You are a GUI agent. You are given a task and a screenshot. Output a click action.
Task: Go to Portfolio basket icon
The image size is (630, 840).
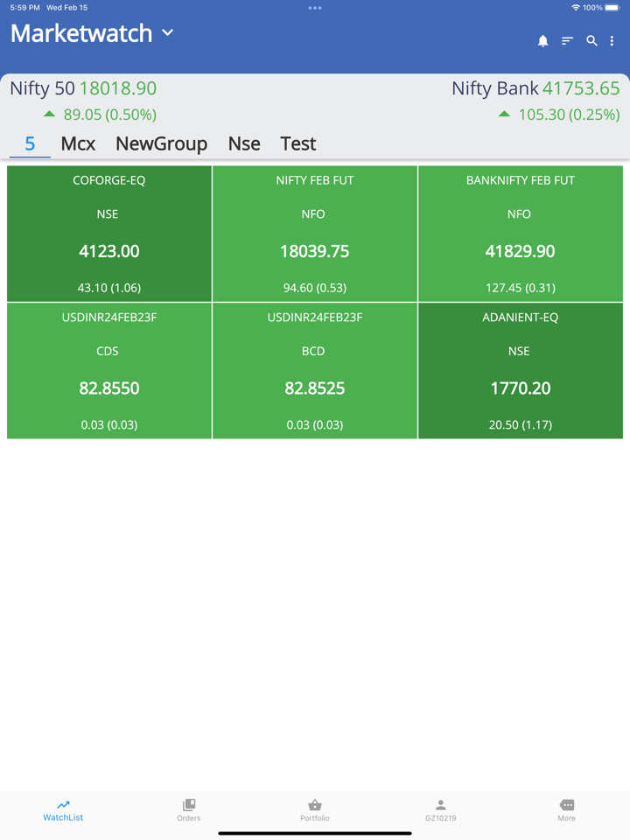[x=315, y=809]
